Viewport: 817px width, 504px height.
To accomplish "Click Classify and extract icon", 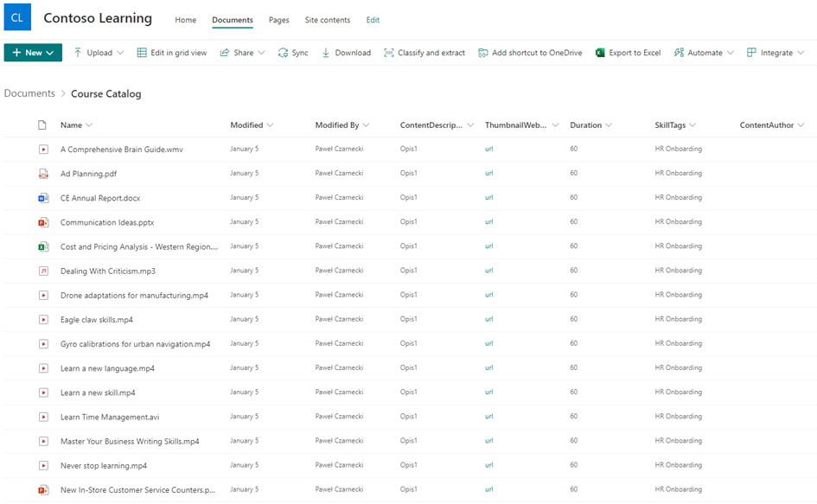I will (389, 53).
